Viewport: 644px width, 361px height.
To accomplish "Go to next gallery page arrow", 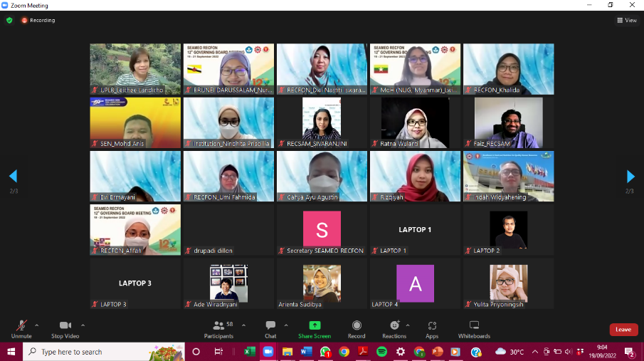I will point(630,177).
